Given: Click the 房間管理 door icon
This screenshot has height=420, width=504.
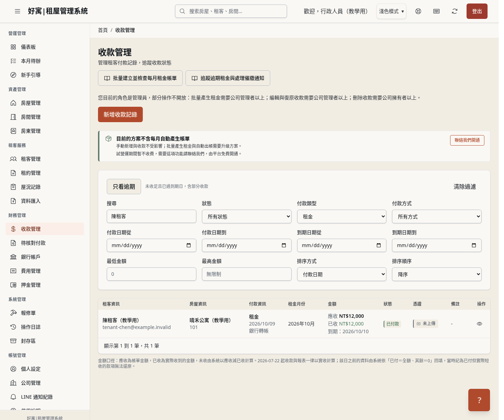Looking at the screenshot, I should point(13,117).
